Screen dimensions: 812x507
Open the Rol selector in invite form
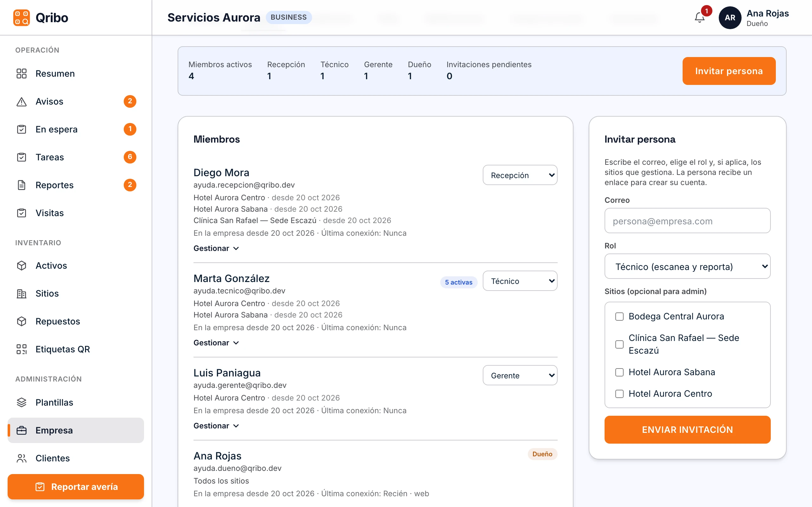[x=687, y=266]
